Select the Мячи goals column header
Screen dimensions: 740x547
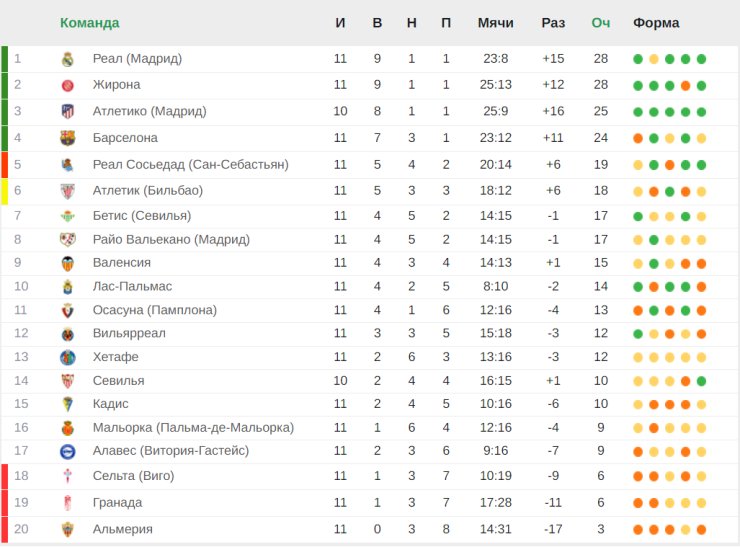click(496, 23)
